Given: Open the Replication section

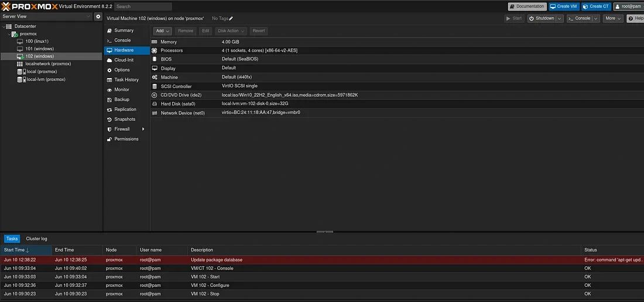Looking at the screenshot, I should tap(125, 110).
